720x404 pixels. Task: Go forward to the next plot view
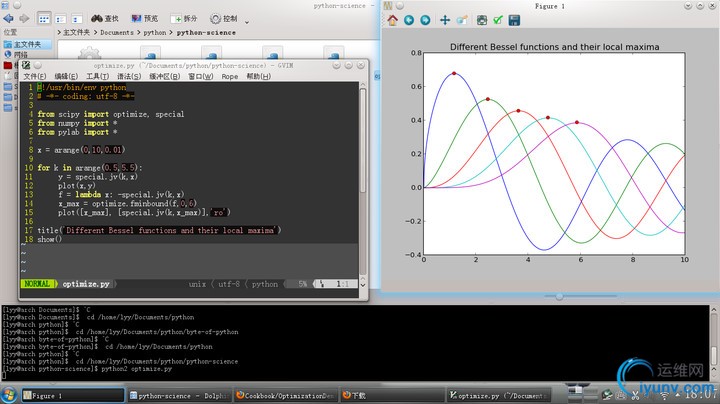[425, 20]
